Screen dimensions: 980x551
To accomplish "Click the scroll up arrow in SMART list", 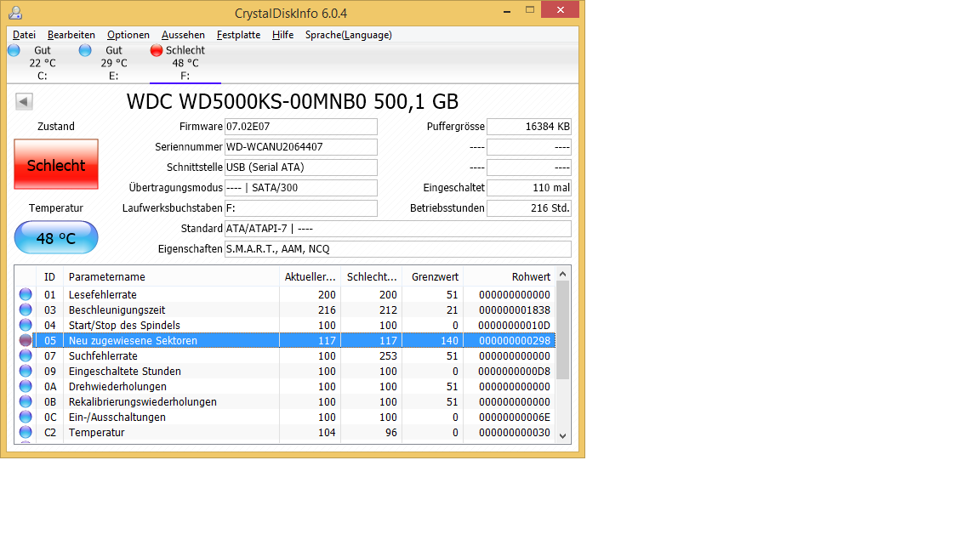I will click(562, 275).
